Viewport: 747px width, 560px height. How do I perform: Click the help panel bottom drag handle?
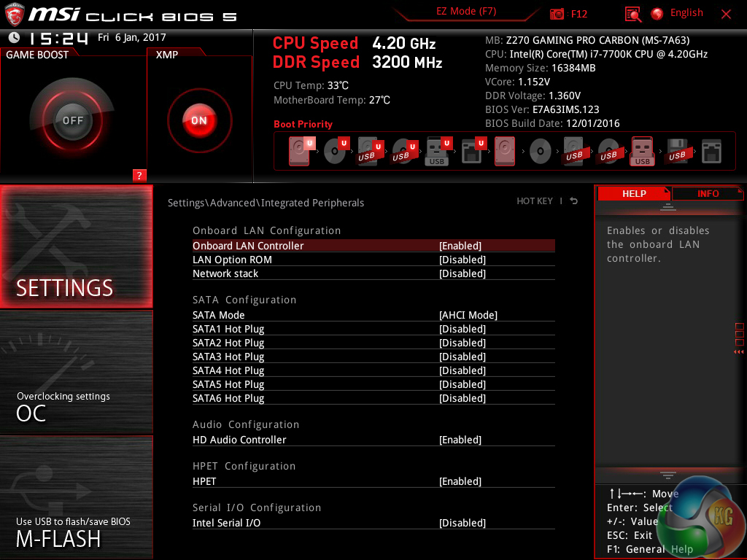click(667, 475)
